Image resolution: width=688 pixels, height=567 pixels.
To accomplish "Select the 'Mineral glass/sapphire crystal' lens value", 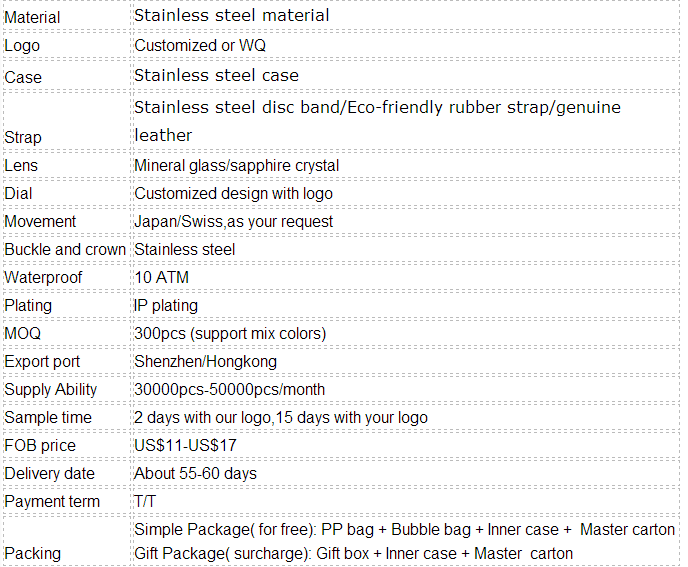I will (236, 165).
